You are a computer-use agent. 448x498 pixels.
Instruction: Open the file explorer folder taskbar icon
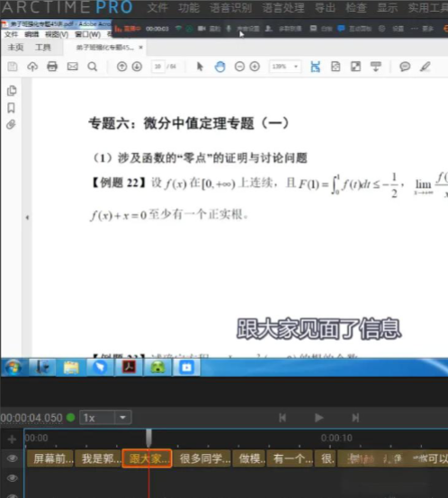coord(71,368)
